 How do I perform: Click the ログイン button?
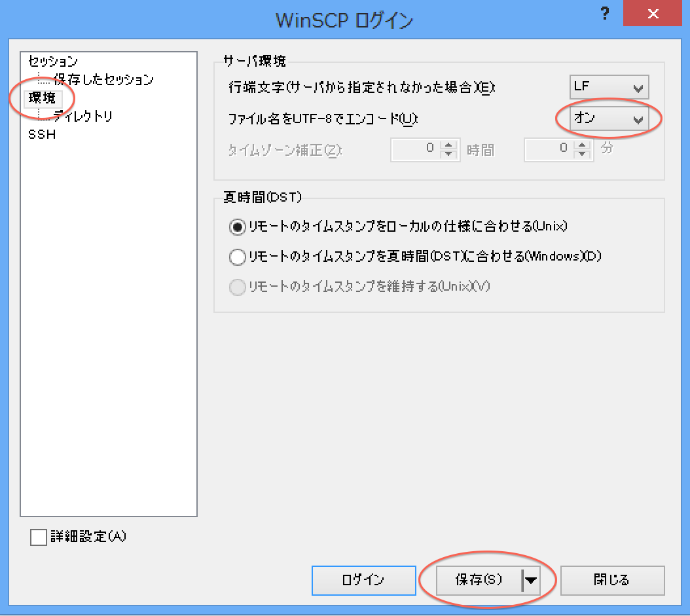(x=363, y=581)
